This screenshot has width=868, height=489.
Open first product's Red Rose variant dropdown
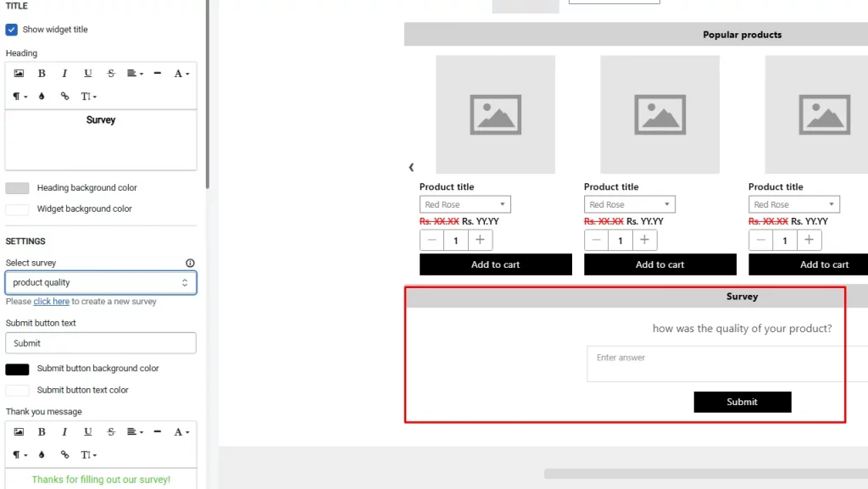coord(465,205)
